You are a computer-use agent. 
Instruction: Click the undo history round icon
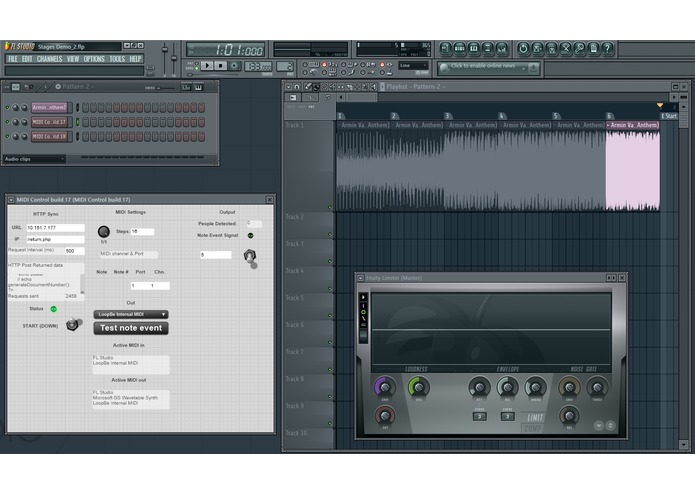pos(523,48)
